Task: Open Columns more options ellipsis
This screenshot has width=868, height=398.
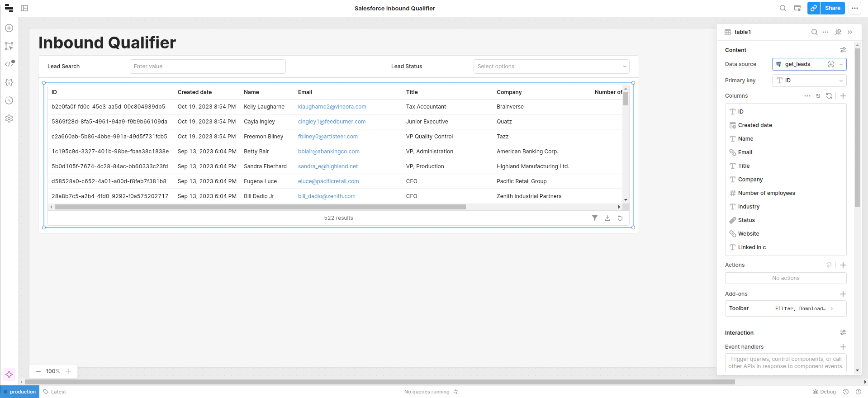Action: click(x=807, y=96)
